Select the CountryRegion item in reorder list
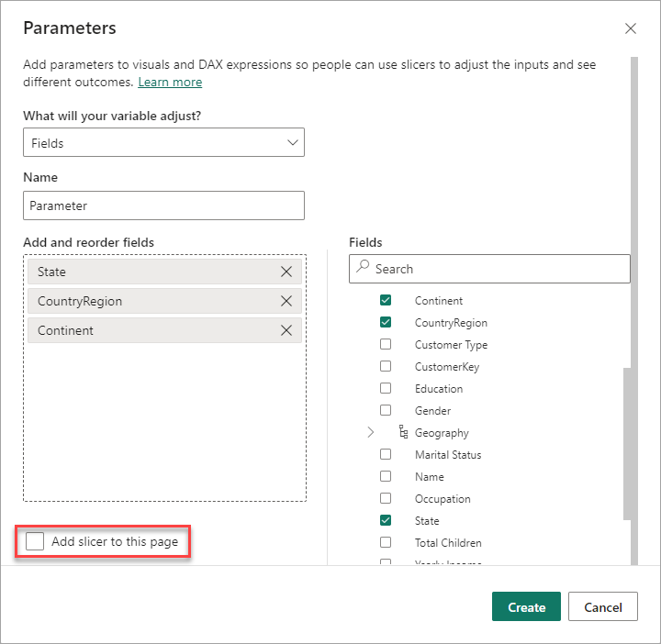Screen dimensions: 661x644 pyautogui.click(x=164, y=301)
